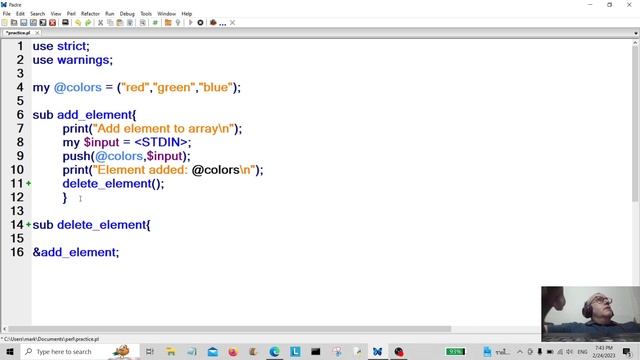Click the Save file toolbar icon
640x360 pixels.
coord(24,23)
